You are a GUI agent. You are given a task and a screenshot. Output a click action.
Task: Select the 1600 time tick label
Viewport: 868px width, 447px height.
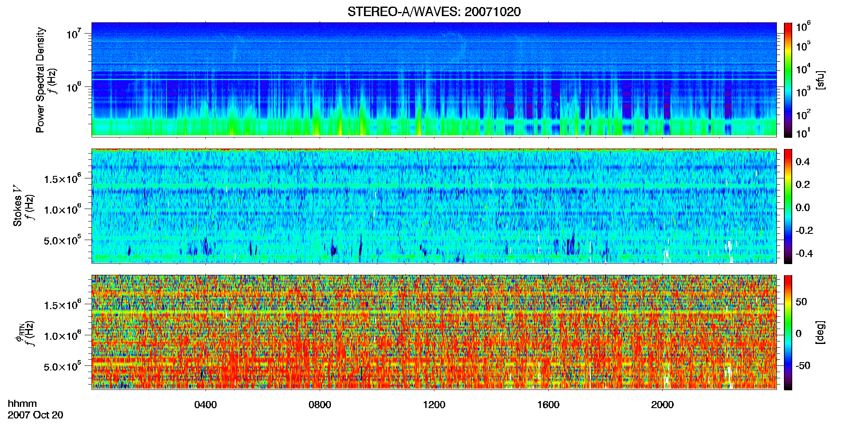click(x=548, y=404)
